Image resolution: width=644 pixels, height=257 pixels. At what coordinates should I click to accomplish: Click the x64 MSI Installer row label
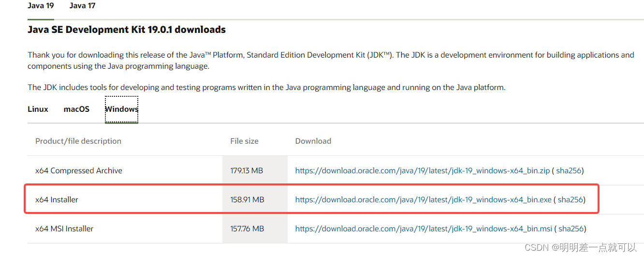coord(64,228)
